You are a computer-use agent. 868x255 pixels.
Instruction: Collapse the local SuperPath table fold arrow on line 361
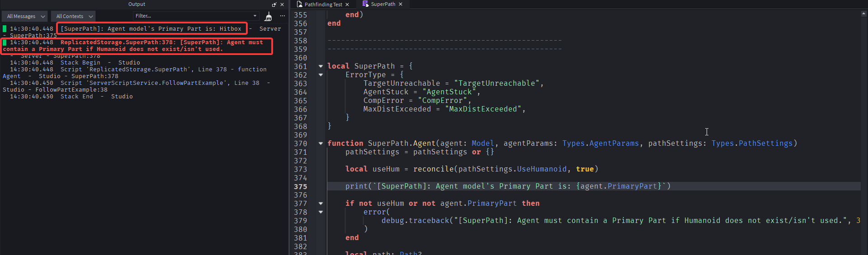321,66
